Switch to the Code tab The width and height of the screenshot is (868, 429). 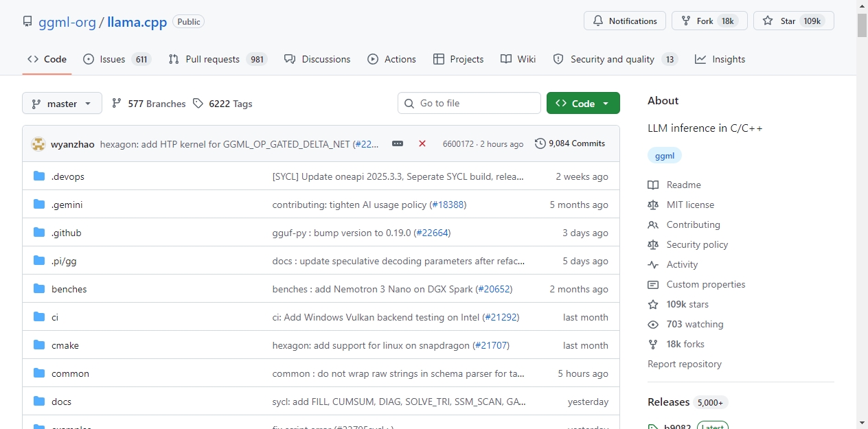47,59
